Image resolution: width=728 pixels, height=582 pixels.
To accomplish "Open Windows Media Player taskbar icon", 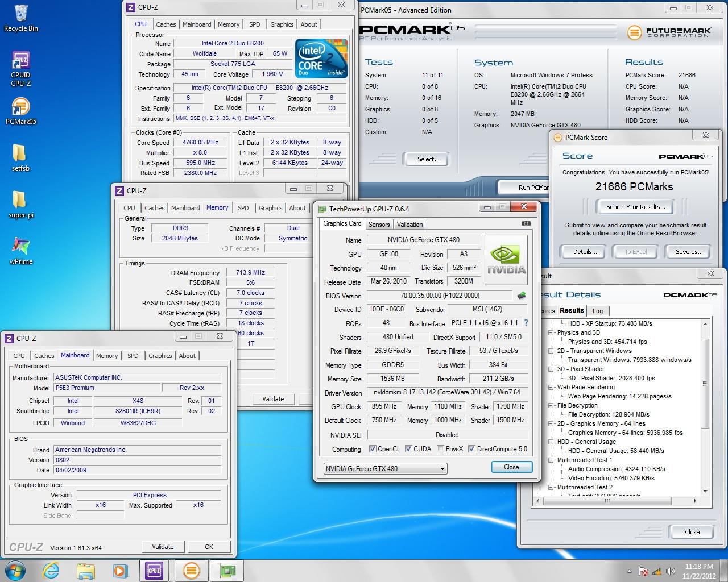I will coord(120,571).
